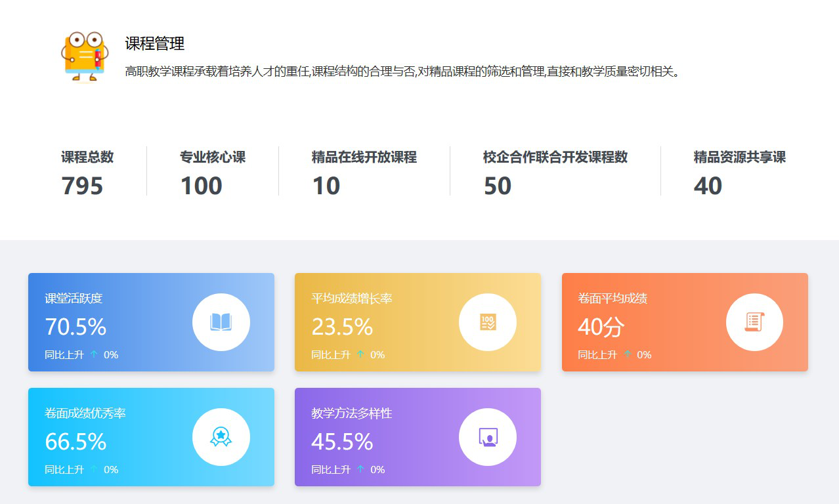This screenshot has width=839, height=504.
Task: Click the open book icon in 课堂活跃度 card
Action: coord(221,322)
